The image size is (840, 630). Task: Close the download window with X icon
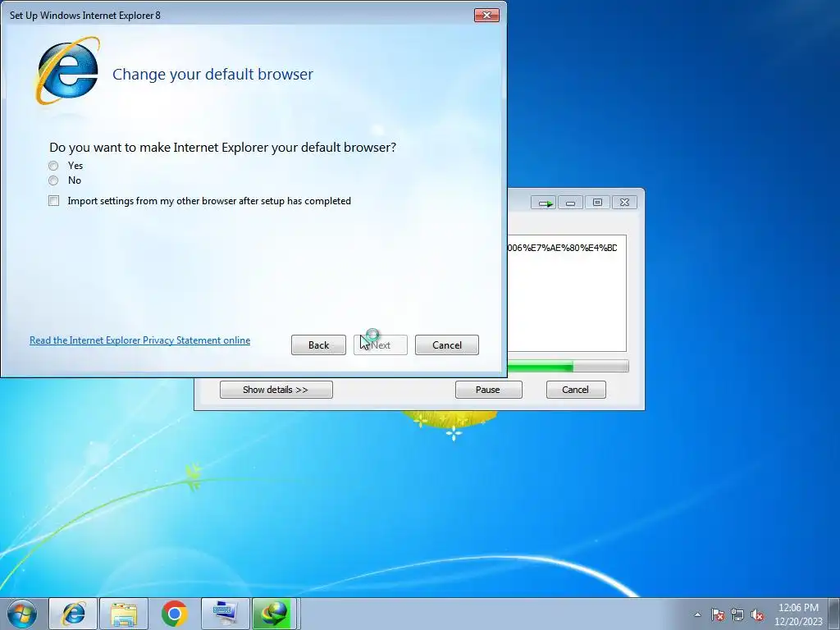[624, 203]
